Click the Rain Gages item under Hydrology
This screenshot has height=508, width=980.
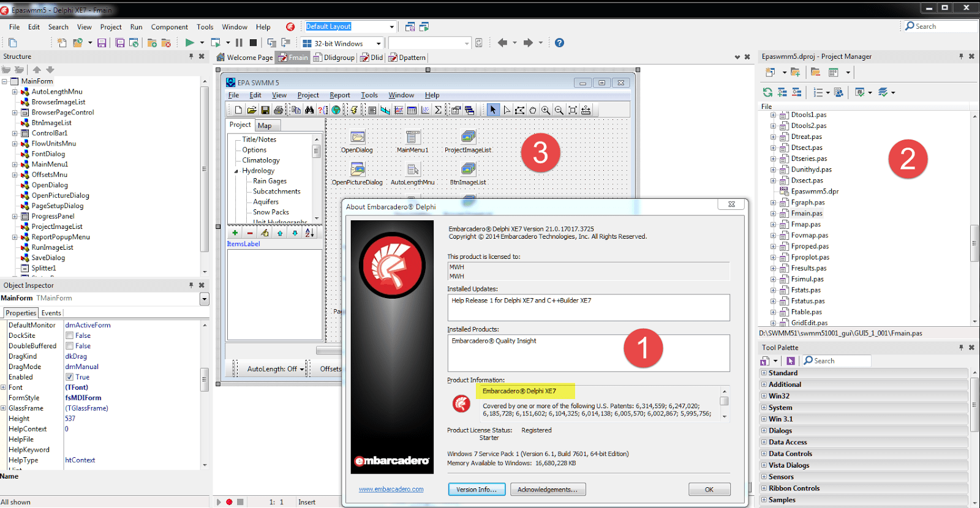point(269,181)
